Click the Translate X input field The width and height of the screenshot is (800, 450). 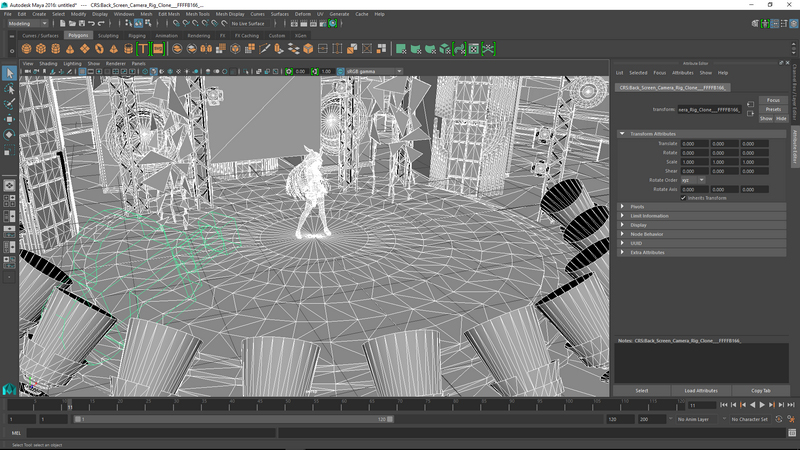click(x=694, y=144)
